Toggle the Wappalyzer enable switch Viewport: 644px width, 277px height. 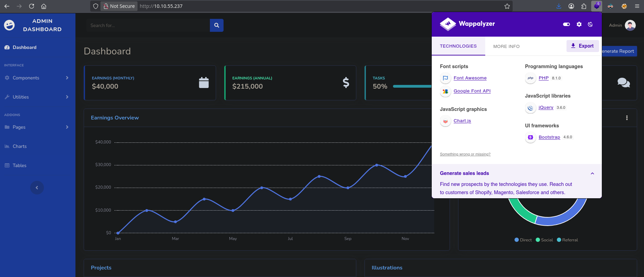pos(566,24)
